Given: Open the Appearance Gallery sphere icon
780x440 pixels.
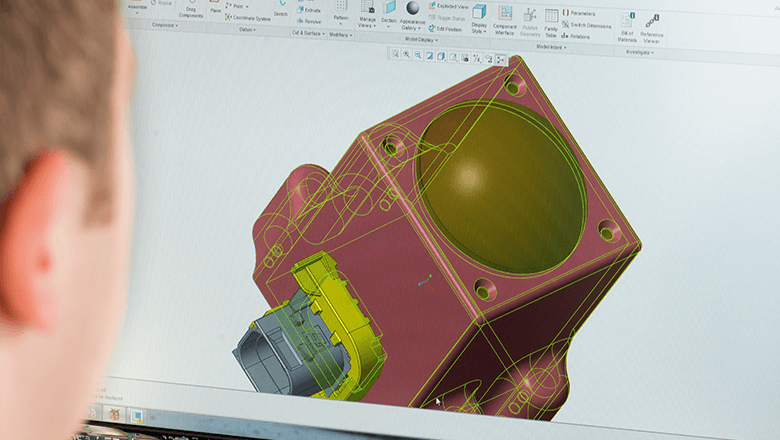Looking at the screenshot, I should (412, 8).
